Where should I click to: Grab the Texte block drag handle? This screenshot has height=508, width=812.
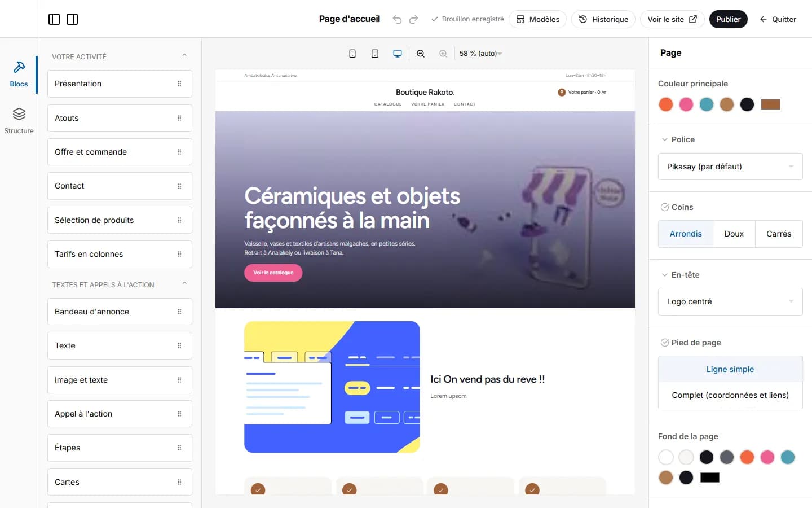point(179,345)
